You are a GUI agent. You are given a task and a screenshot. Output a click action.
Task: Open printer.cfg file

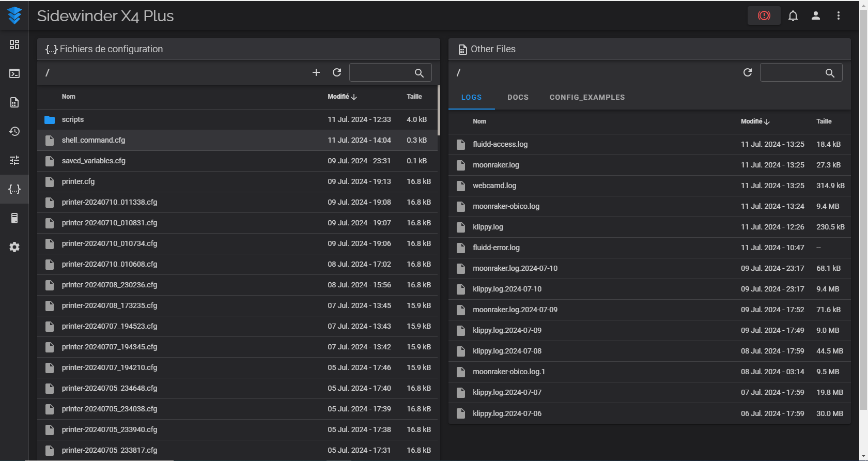(237, 181)
